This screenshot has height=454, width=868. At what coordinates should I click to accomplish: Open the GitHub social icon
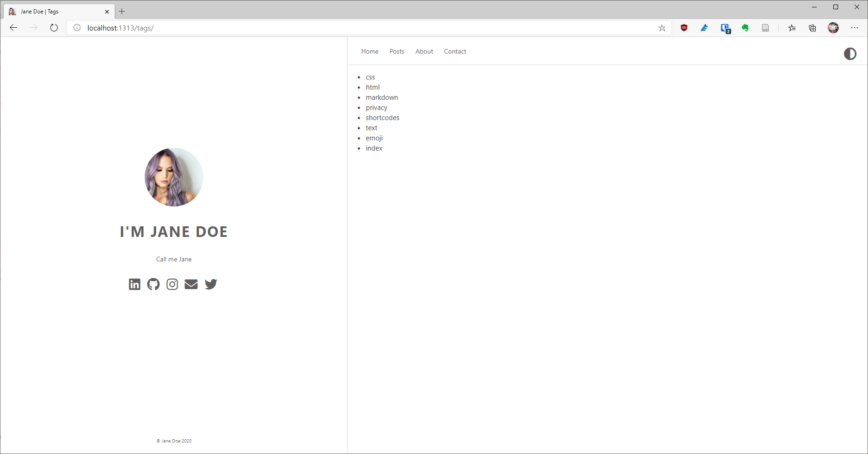pos(153,284)
